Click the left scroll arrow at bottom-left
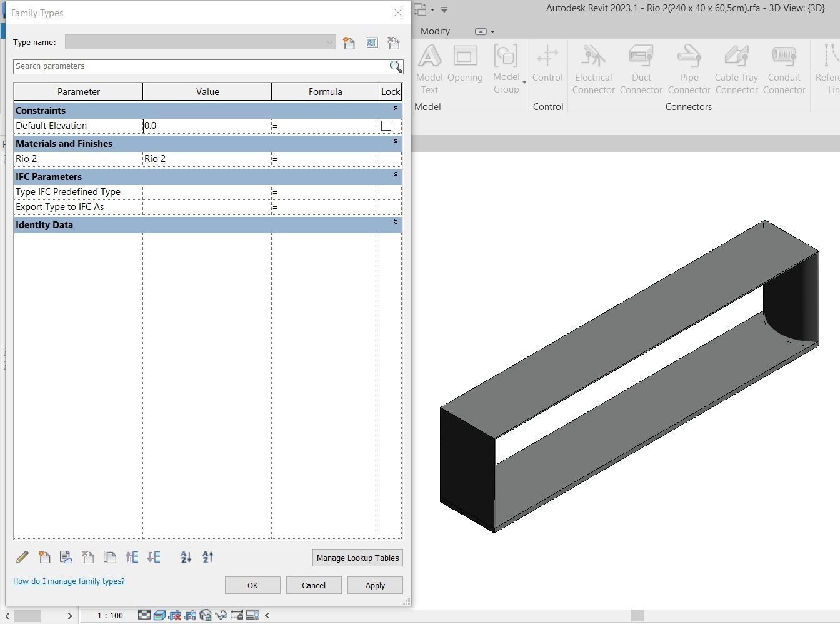 pyautogui.click(x=7, y=616)
